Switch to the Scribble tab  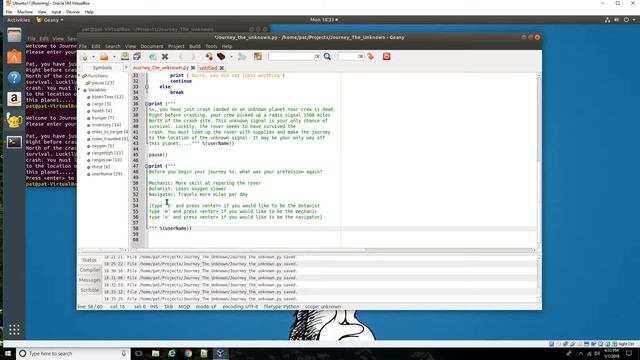[x=90, y=290]
